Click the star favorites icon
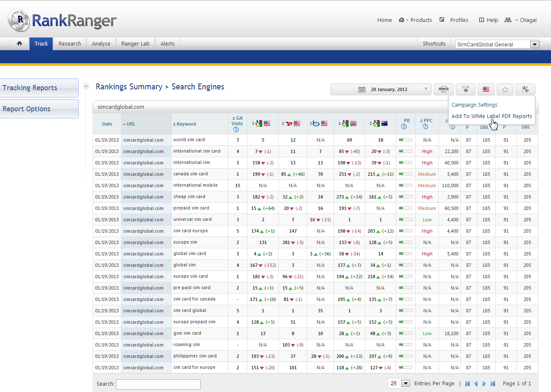The height and width of the screenshot is (392, 551). 505,89
